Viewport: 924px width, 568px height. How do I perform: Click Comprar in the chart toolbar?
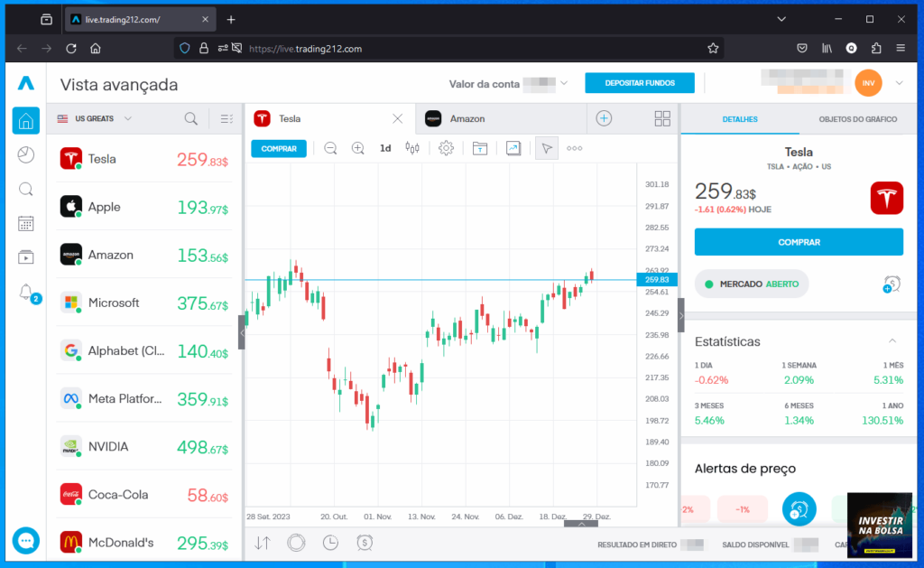(x=279, y=149)
